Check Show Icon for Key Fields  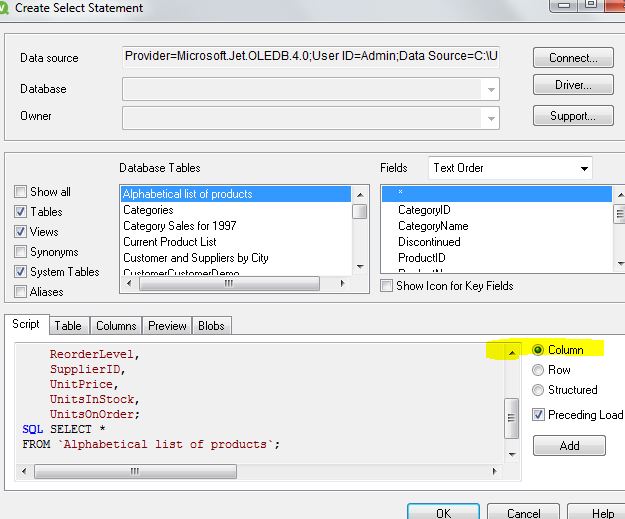(386, 286)
